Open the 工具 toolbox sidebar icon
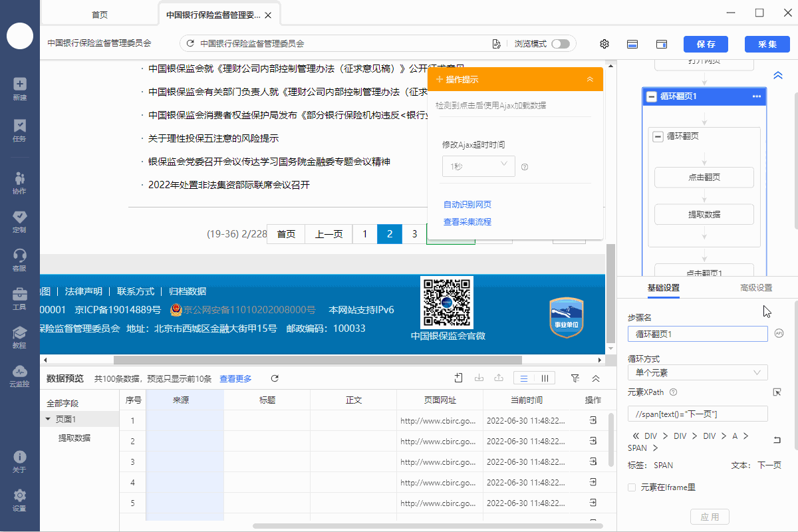 tap(20, 299)
